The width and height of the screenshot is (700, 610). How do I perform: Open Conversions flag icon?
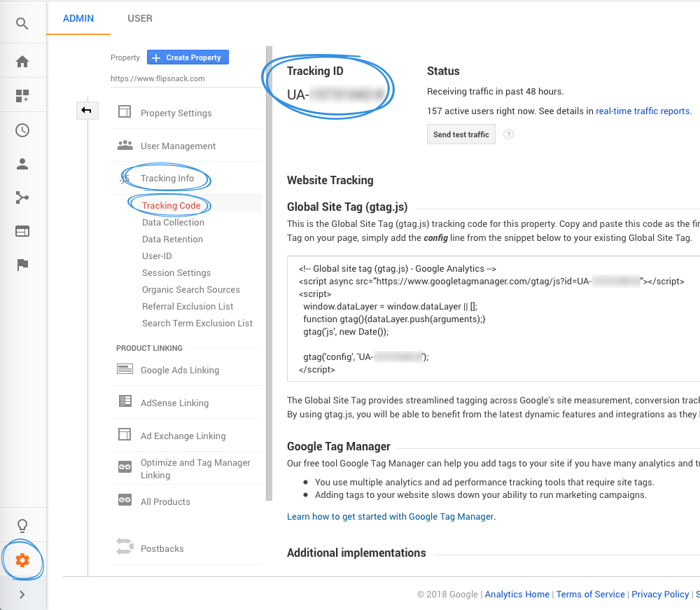(22, 265)
